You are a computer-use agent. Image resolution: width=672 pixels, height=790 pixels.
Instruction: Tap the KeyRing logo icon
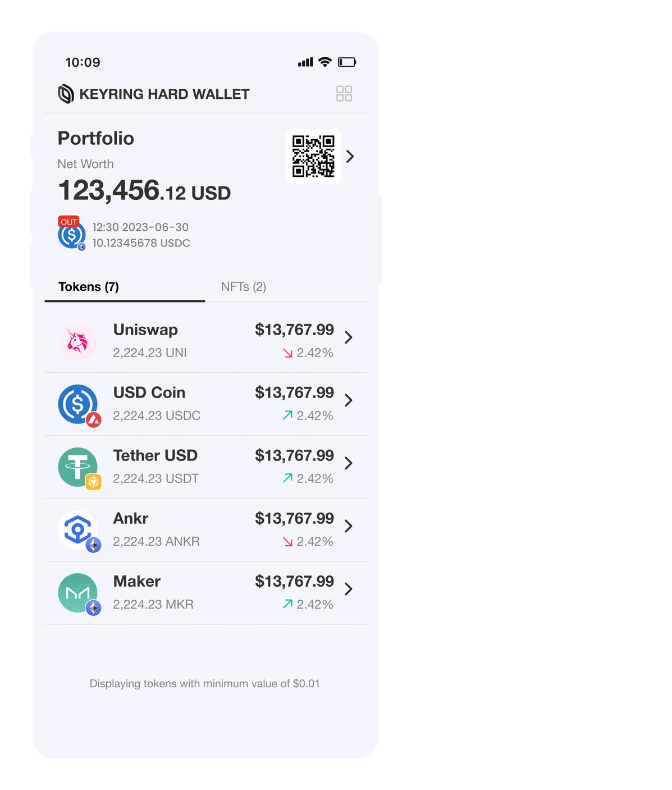point(66,94)
